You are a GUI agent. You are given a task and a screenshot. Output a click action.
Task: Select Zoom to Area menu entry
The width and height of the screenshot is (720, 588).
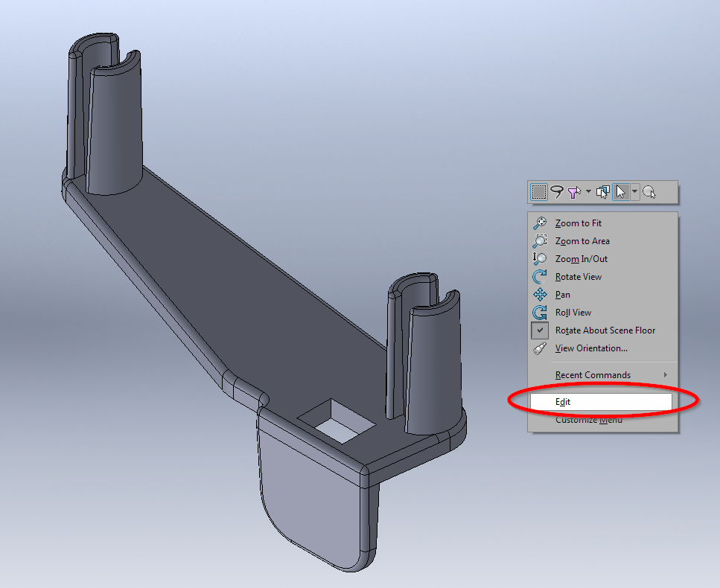tap(602, 241)
